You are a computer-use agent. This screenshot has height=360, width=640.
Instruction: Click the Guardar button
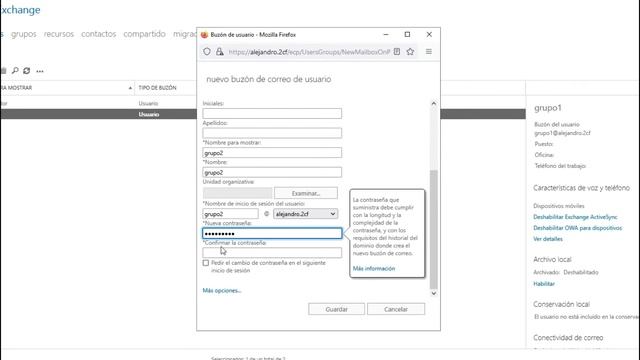336,309
